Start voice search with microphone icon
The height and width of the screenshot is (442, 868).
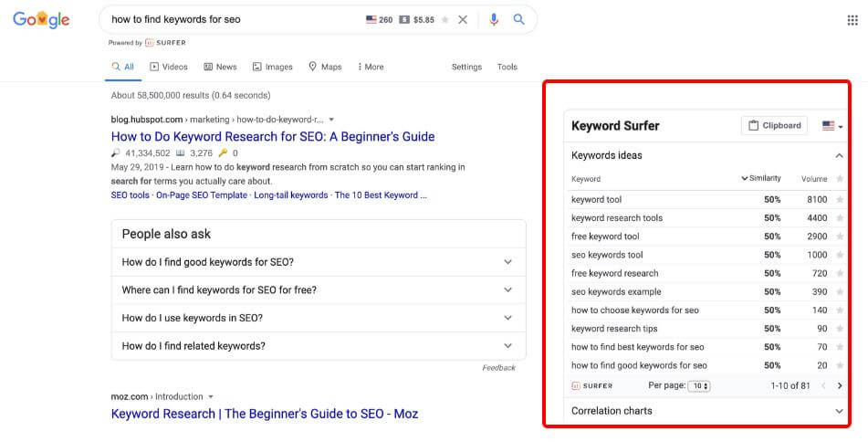[x=494, y=20]
